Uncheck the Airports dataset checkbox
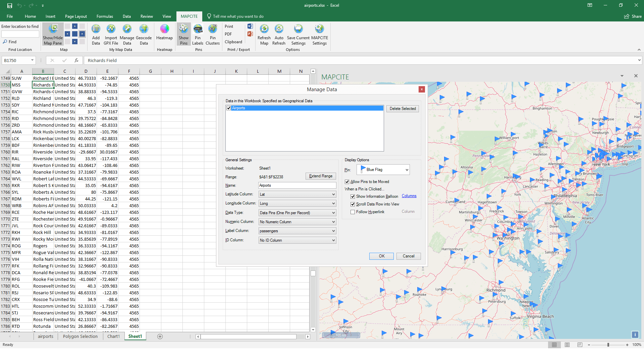 pos(229,108)
